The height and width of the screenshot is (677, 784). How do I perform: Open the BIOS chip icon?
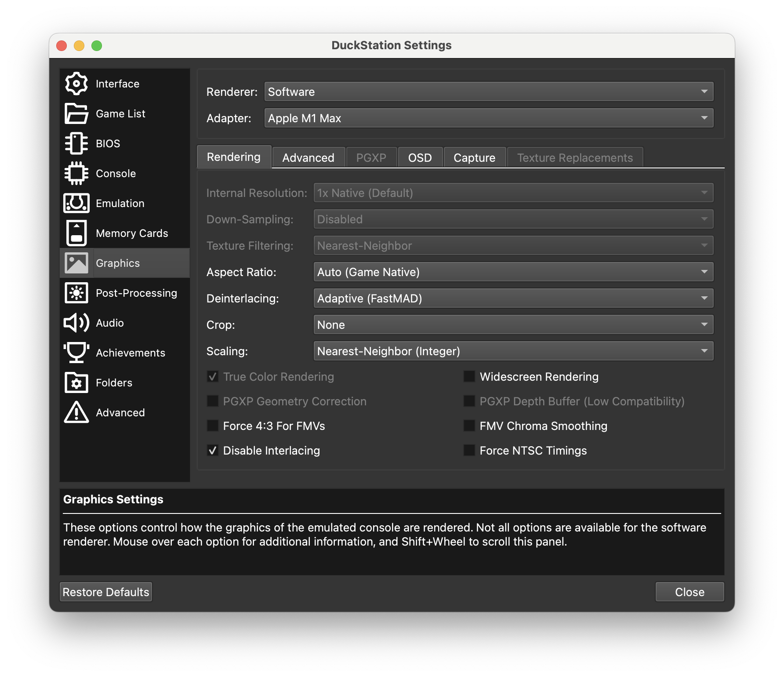click(76, 143)
